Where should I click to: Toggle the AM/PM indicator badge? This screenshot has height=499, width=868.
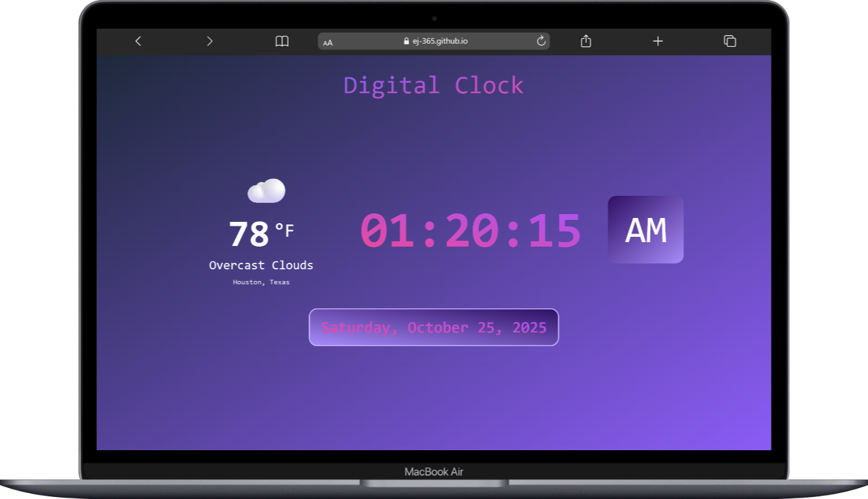[x=645, y=229]
